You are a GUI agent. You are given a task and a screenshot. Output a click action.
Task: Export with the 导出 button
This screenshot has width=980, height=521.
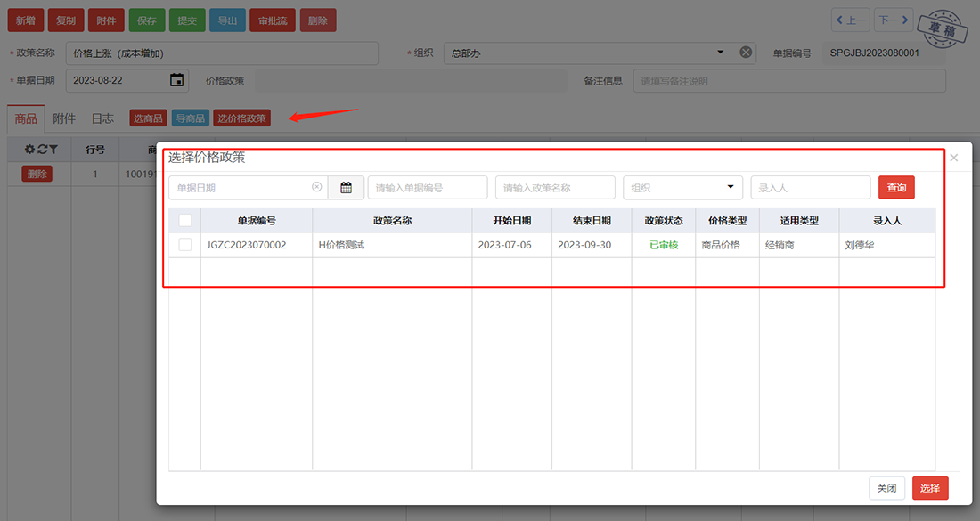(x=227, y=20)
